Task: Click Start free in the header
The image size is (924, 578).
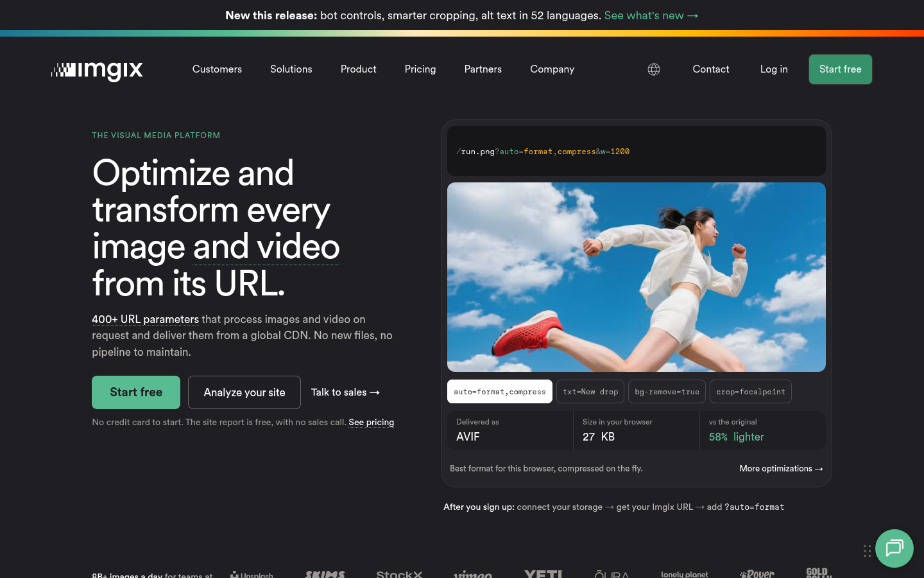Action: [x=840, y=69]
